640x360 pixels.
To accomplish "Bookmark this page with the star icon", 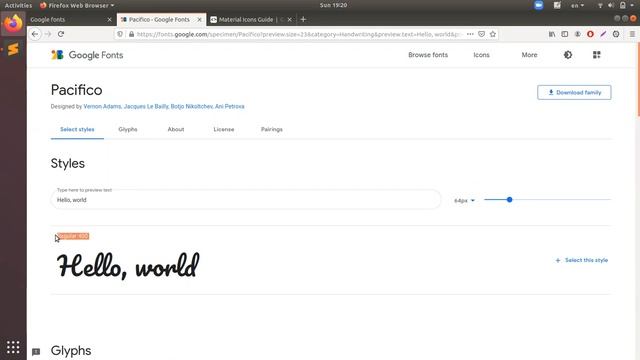I will tap(493, 34).
